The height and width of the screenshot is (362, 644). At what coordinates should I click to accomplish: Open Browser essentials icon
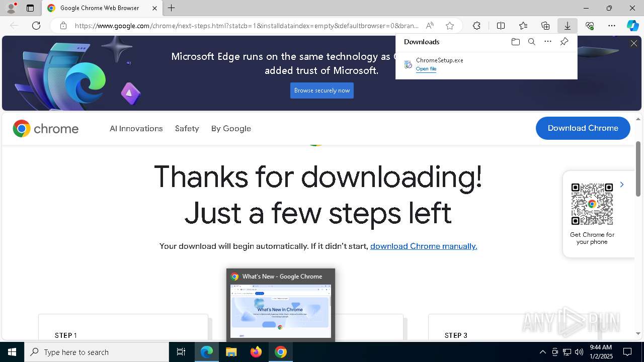[x=590, y=26]
